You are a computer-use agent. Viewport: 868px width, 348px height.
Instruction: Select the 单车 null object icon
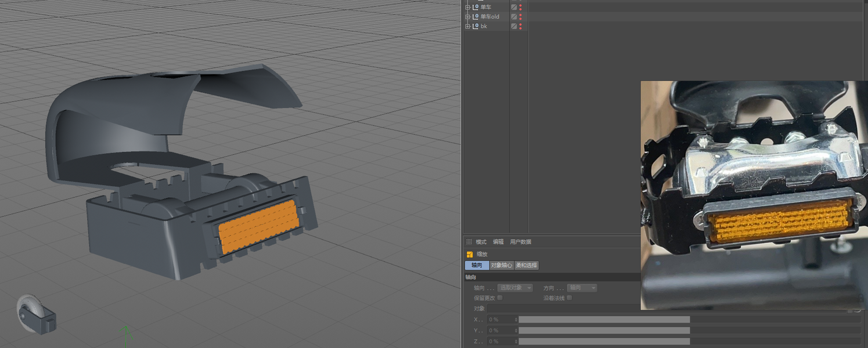coord(475,7)
